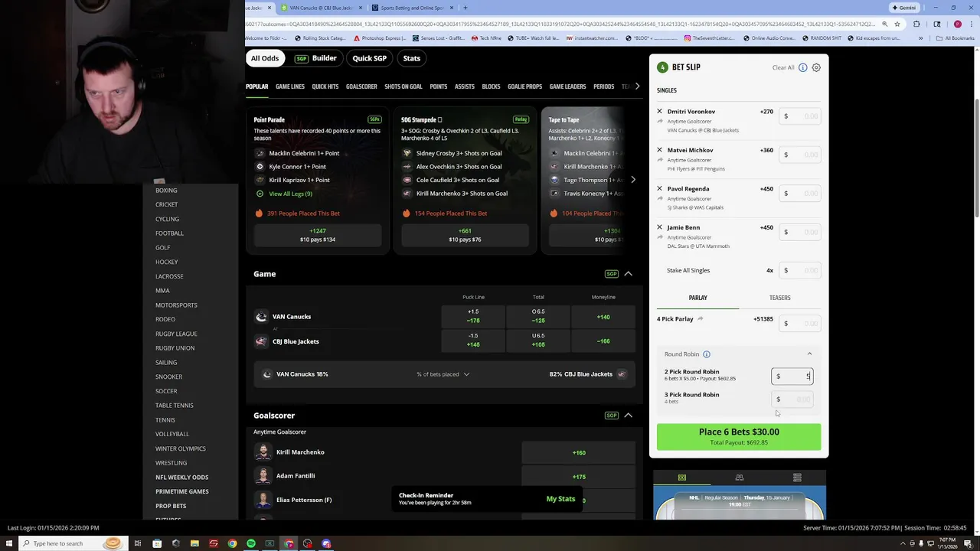Collapse the Goalscorer section
This screenshot has width=980, height=551.
[628, 416]
